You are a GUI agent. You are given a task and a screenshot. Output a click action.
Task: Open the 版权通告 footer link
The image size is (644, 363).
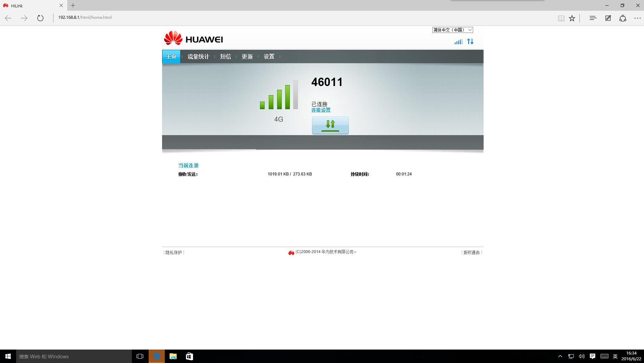pos(471,252)
